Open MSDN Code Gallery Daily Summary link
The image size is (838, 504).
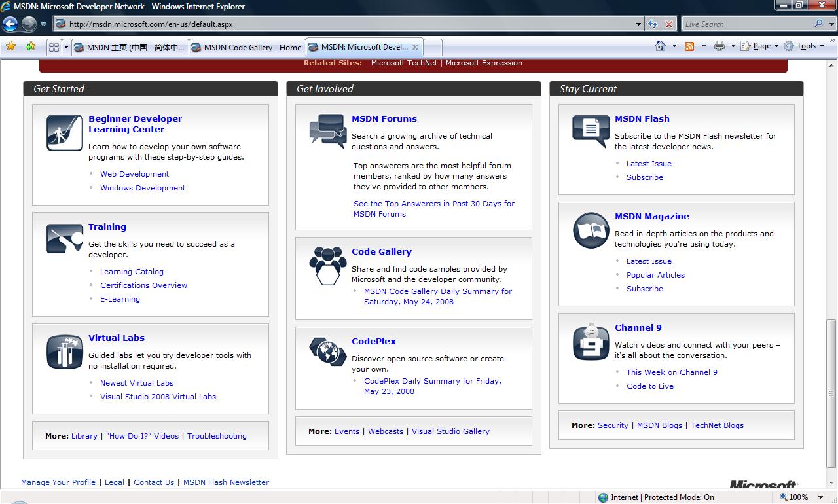[x=438, y=297]
